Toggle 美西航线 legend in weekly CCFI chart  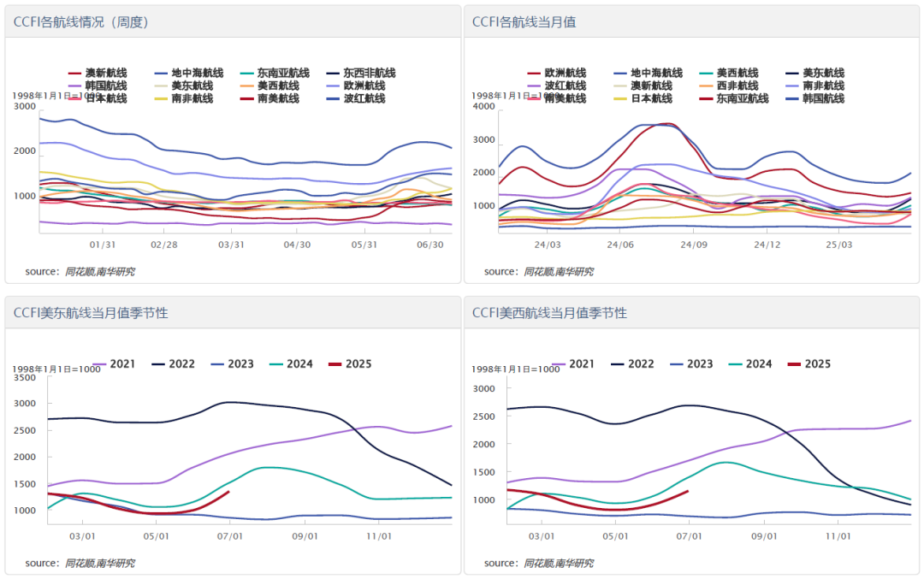pyautogui.click(x=269, y=86)
